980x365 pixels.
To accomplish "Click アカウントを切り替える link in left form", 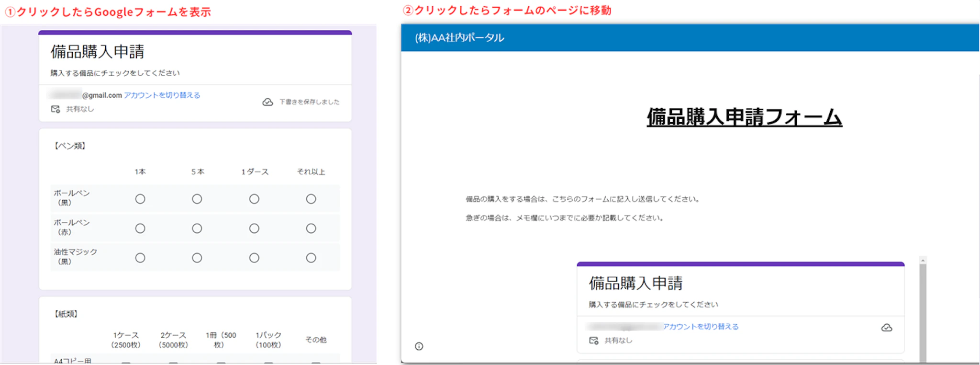I will coord(162,95).
